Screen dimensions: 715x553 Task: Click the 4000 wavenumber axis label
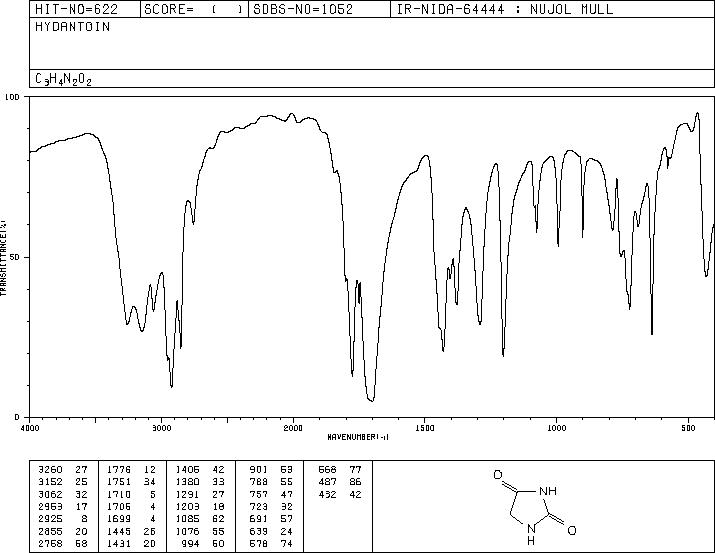coord(30,428)
